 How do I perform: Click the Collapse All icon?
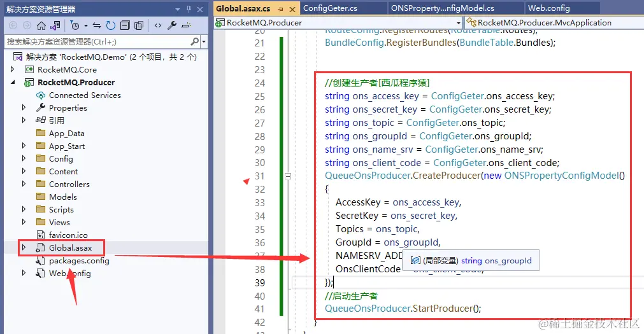click(x=125, y=26)
